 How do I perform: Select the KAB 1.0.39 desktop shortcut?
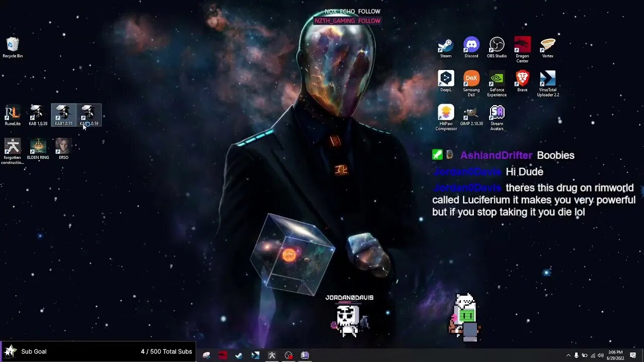tap(38, 116)
